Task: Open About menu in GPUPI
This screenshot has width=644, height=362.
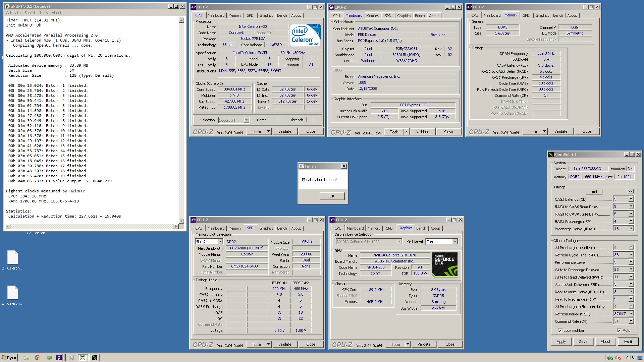Action: [56, 13]
